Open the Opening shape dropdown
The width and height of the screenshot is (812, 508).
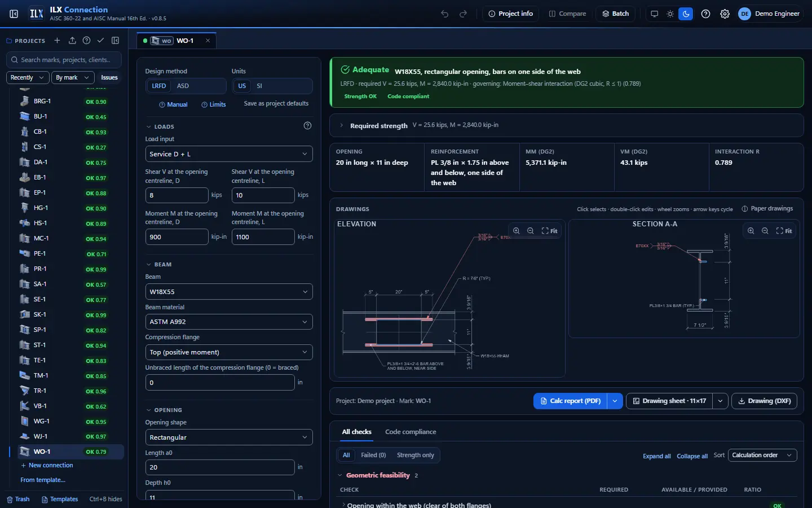point(229,437)
